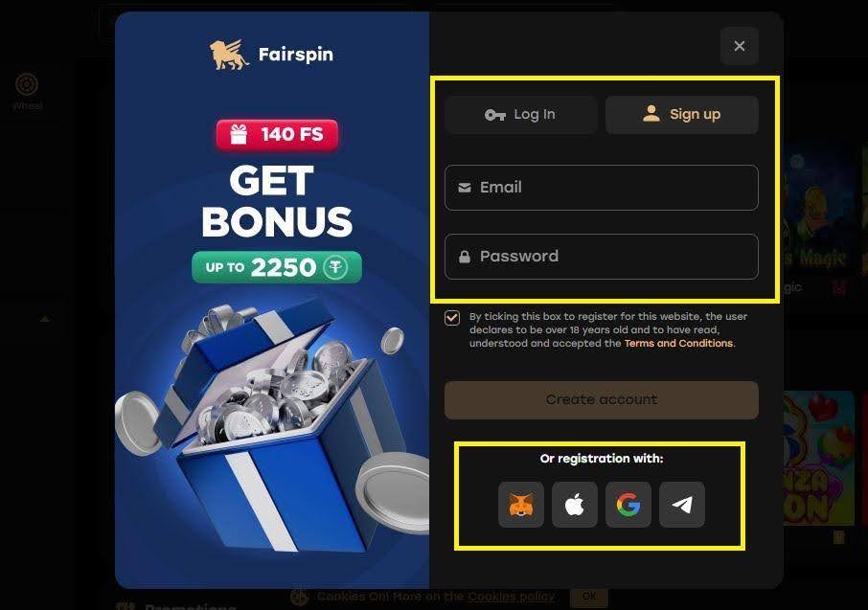Viewport: 868px width, 610px height.
Task: Open the Terms and Conditions link
Action: click(x=678, y=343)
